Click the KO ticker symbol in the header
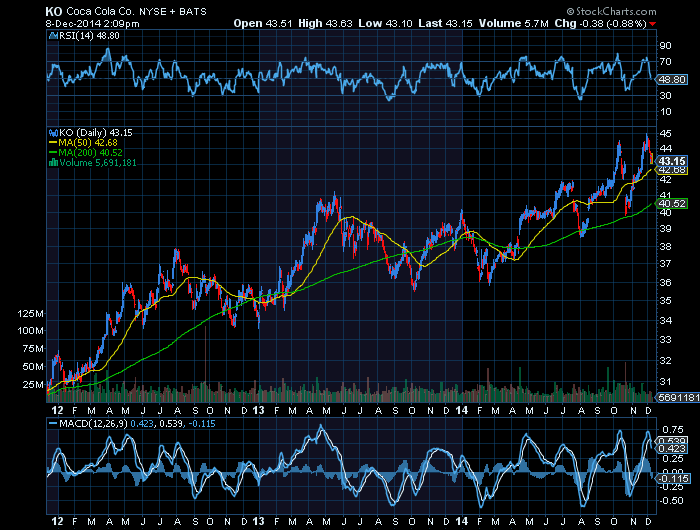This screenshot has width=700, height=530. pos(54,11)
